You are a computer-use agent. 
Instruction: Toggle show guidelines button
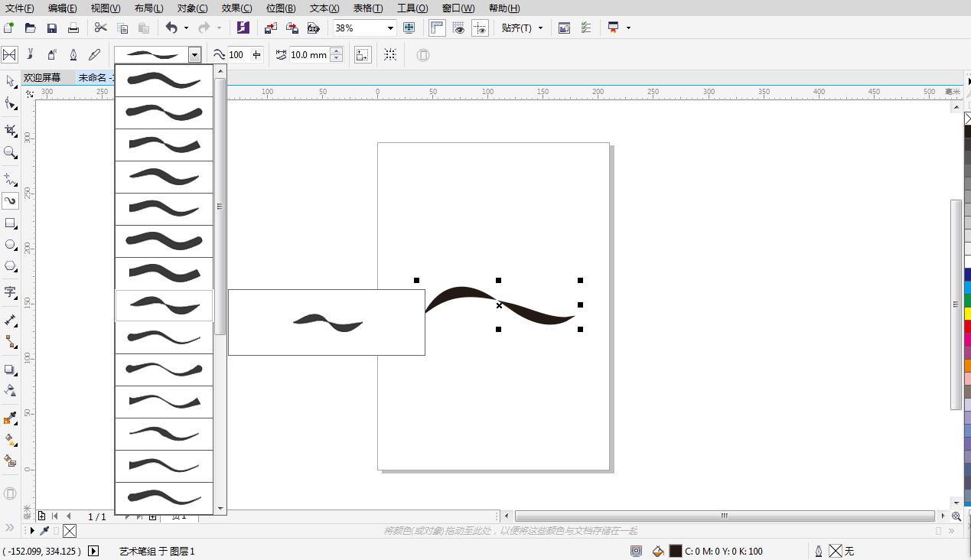[x=480, y=28]
